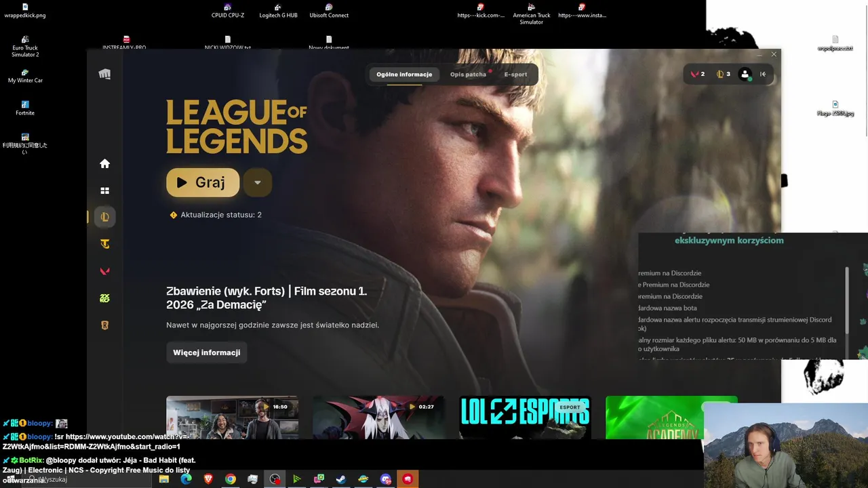The image size is (868, 488).
Task: Open Euro Truck Simulator 2 desktop shortcut
Action: coord(25,47)
